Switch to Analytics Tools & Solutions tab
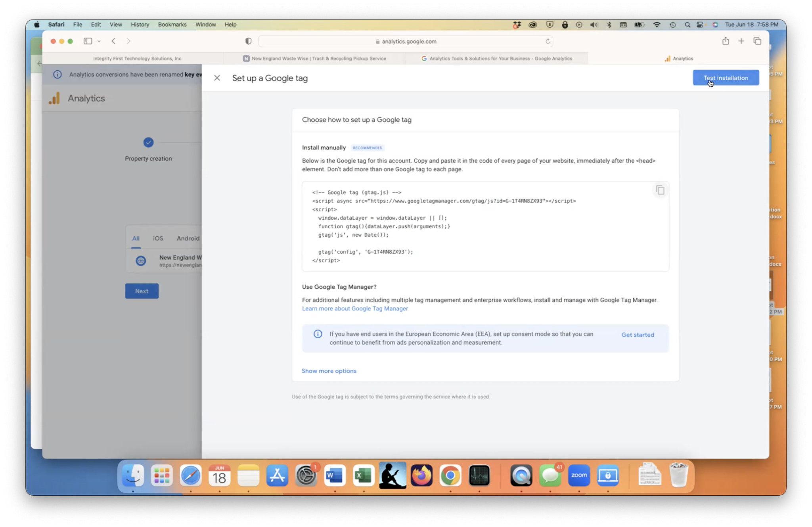The image size is (812, 527). [496, 58]
